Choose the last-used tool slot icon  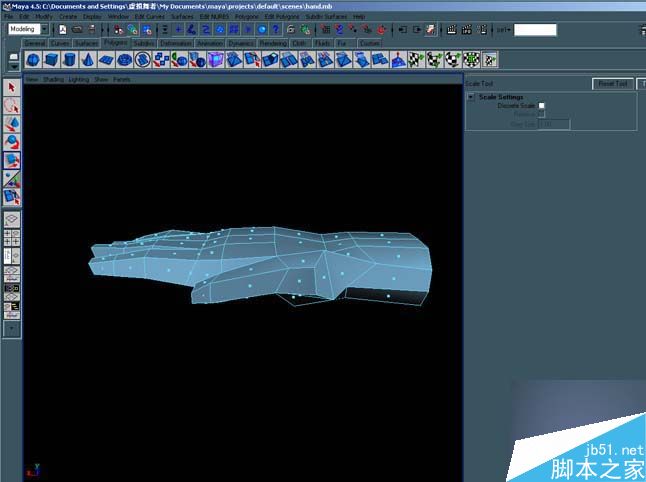coord(12,197)
